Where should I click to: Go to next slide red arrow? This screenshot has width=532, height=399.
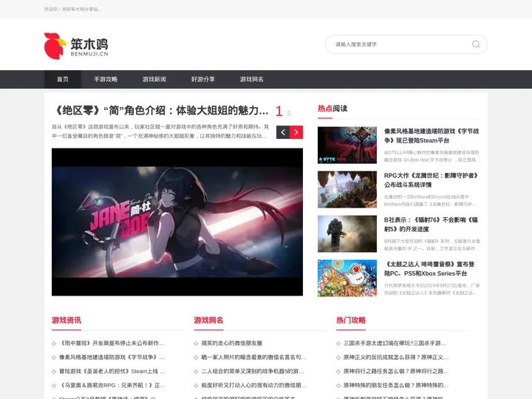tap(296, 132)
